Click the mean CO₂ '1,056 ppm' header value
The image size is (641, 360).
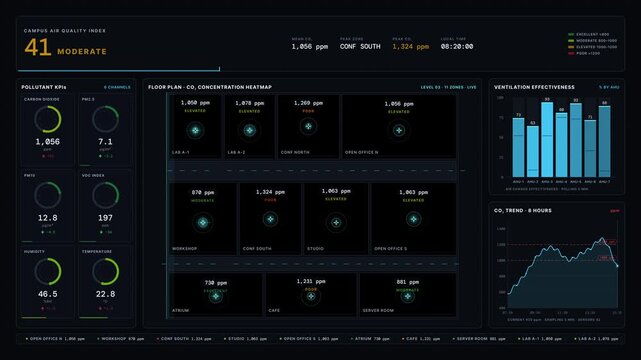point(309,47)
